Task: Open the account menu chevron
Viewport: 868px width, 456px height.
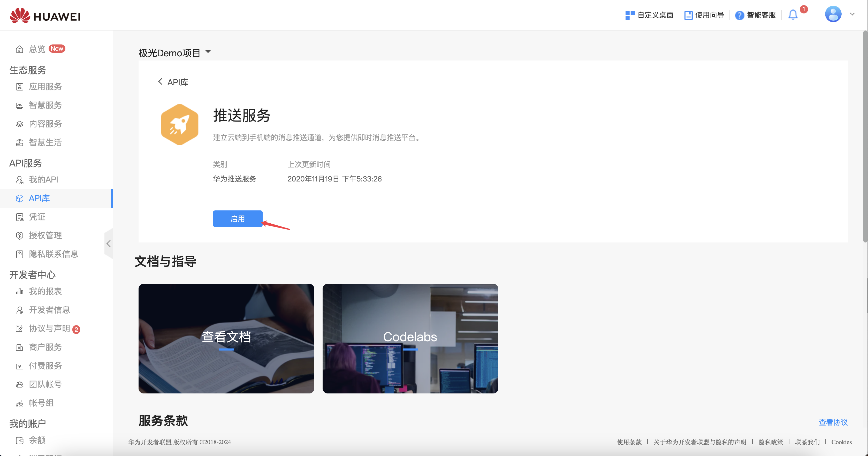Action: click(852, 14)
